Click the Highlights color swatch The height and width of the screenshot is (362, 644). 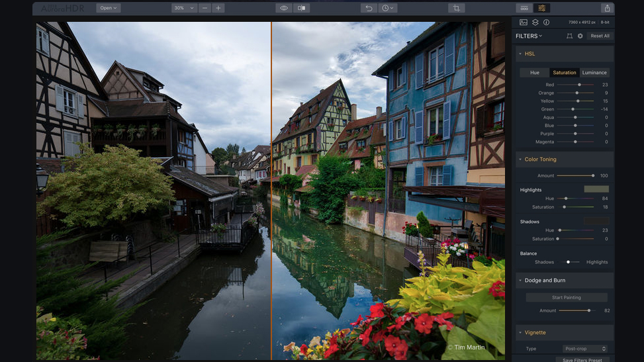pos(596,189)
